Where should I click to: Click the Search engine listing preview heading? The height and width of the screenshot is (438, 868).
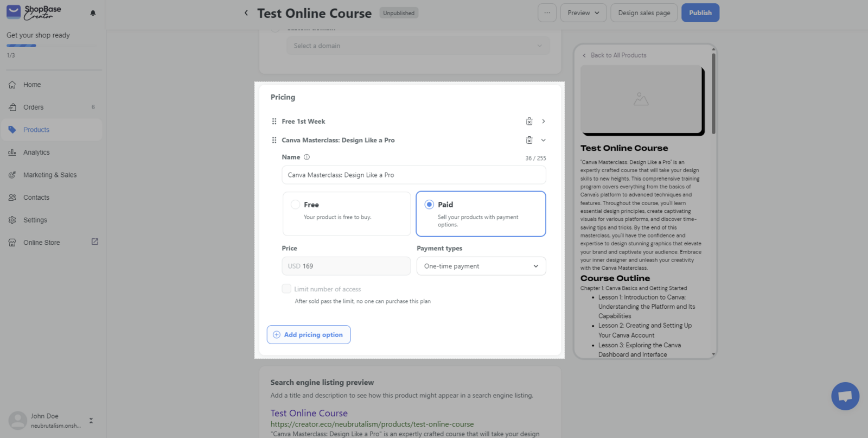322,383
